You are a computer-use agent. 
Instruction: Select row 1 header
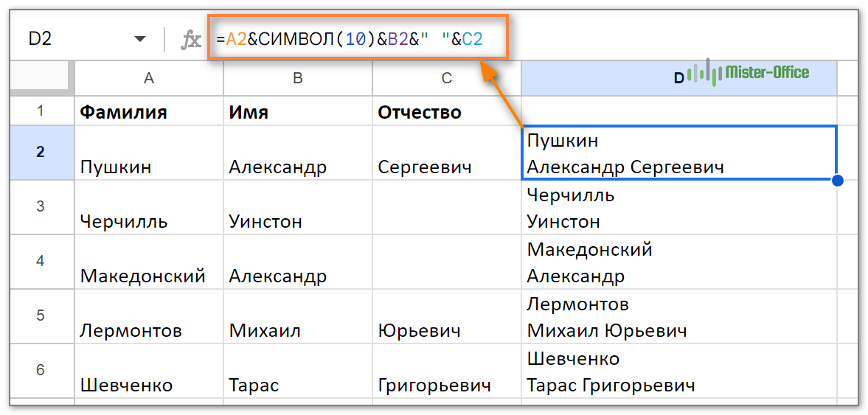[x=42, y=111]
